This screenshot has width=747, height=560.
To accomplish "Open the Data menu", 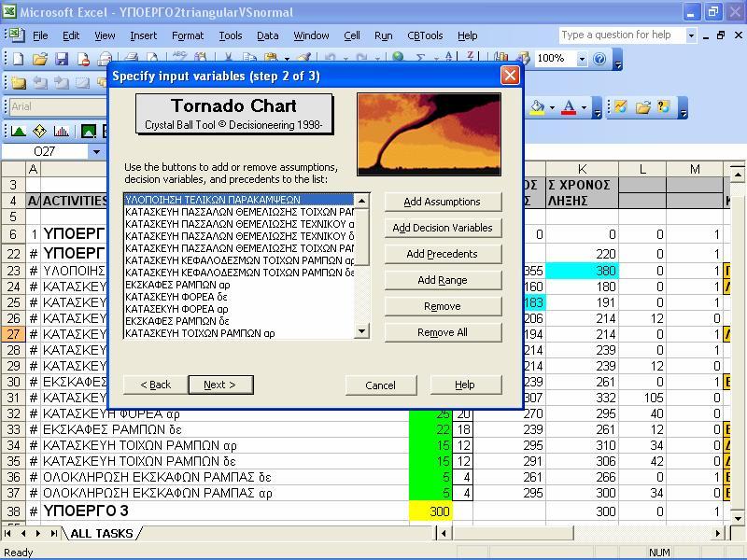I will (x=267, y=35).
